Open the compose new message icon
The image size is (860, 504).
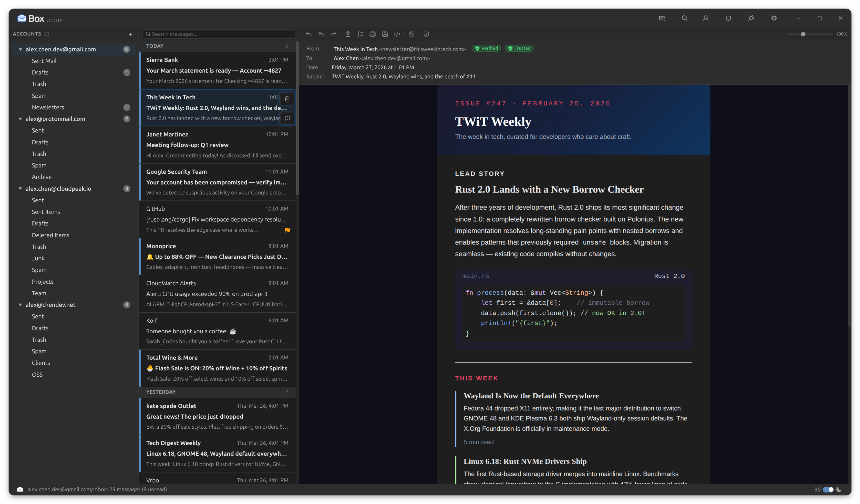tap(662, 18)
